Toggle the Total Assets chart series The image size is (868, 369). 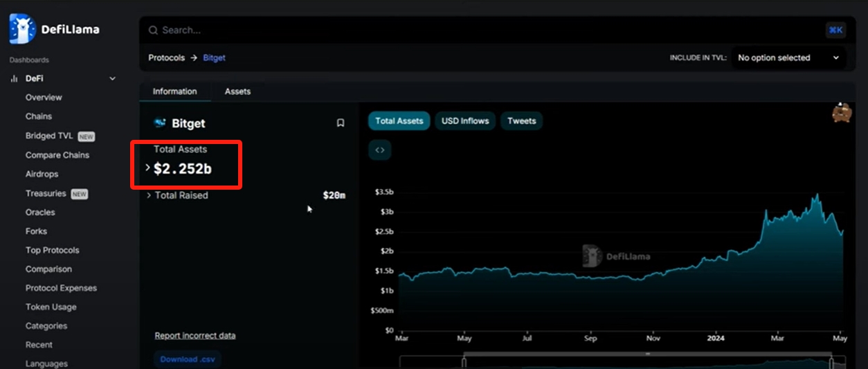tap(399, 120)
